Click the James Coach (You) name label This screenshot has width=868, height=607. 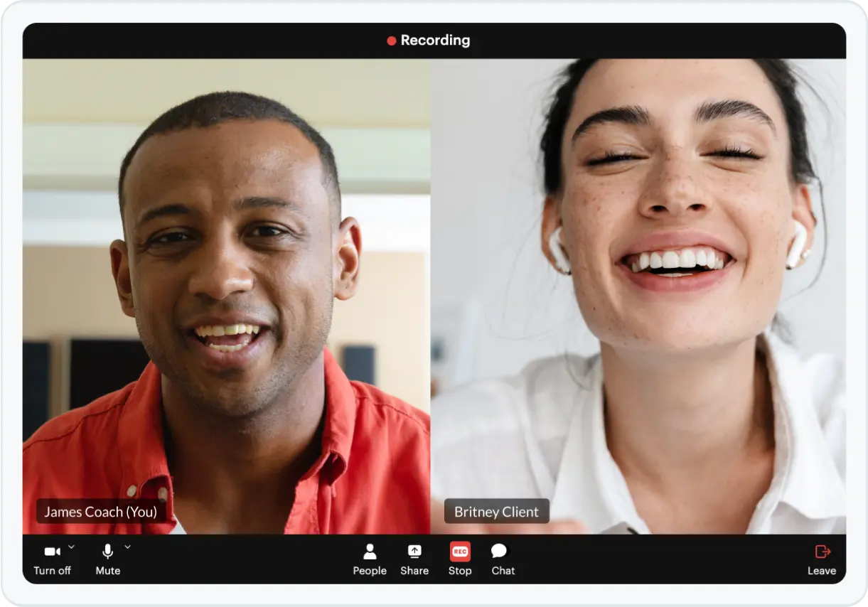(100, 511)
